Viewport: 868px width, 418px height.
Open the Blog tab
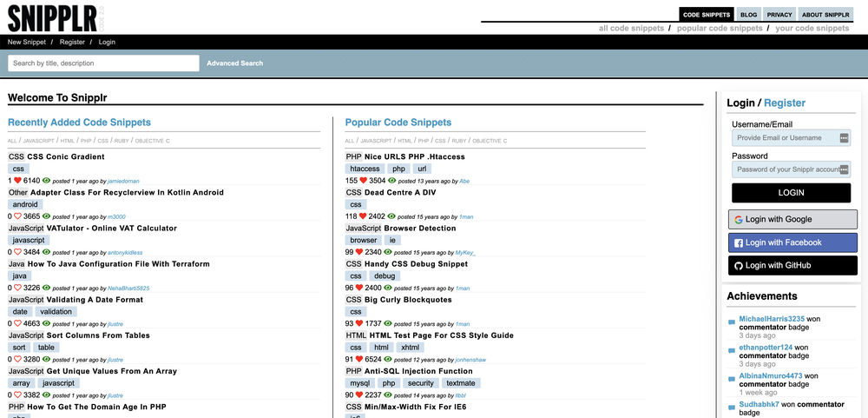click(x=748, y=15)
